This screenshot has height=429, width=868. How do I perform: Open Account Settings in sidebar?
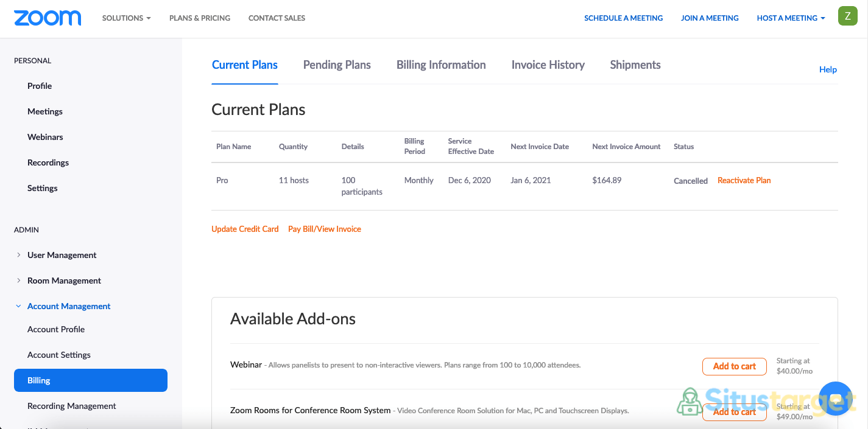(59, 355)
